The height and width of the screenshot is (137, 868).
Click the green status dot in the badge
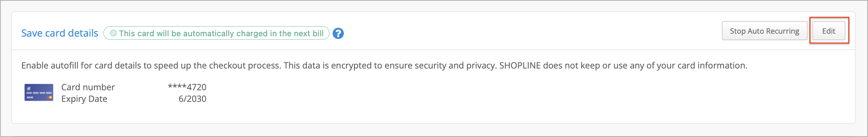pyautogui.click(x=113, y=33)
